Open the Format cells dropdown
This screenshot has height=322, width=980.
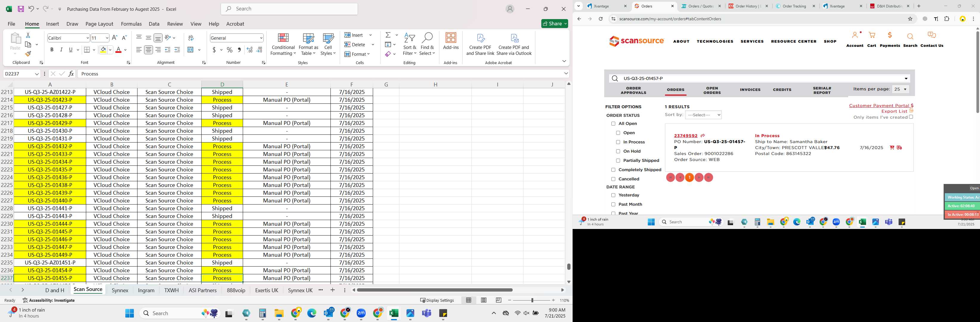[357, 54]
